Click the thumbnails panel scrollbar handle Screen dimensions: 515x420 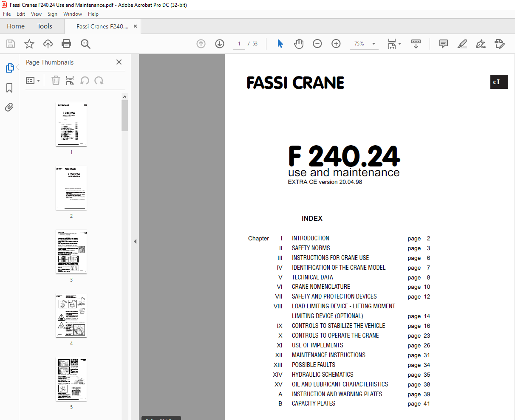click(125, 116)
